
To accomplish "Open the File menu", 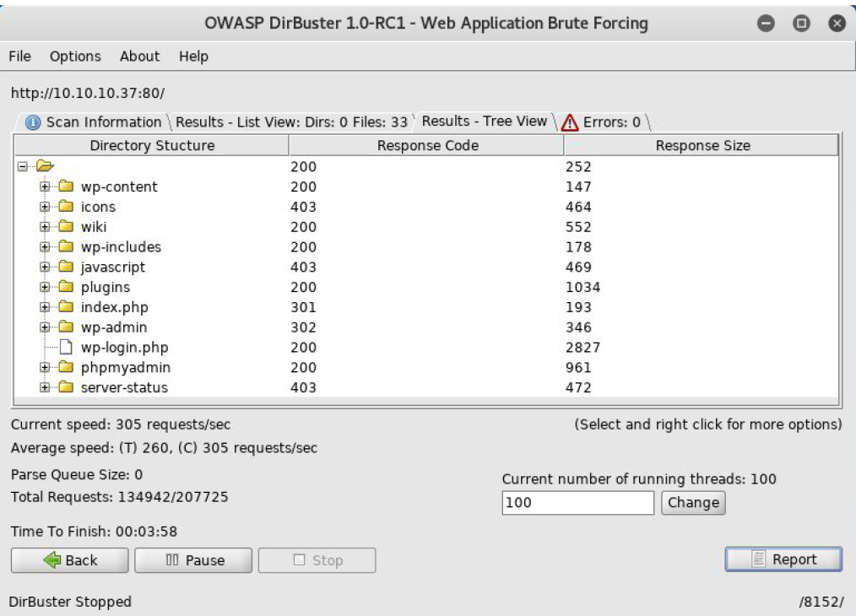I will [x=19, y=57].
